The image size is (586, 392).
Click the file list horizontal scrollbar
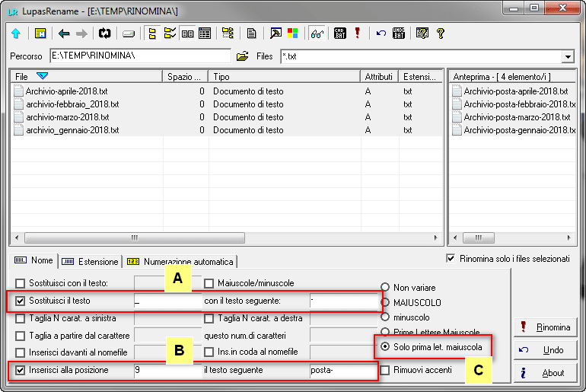135,237
